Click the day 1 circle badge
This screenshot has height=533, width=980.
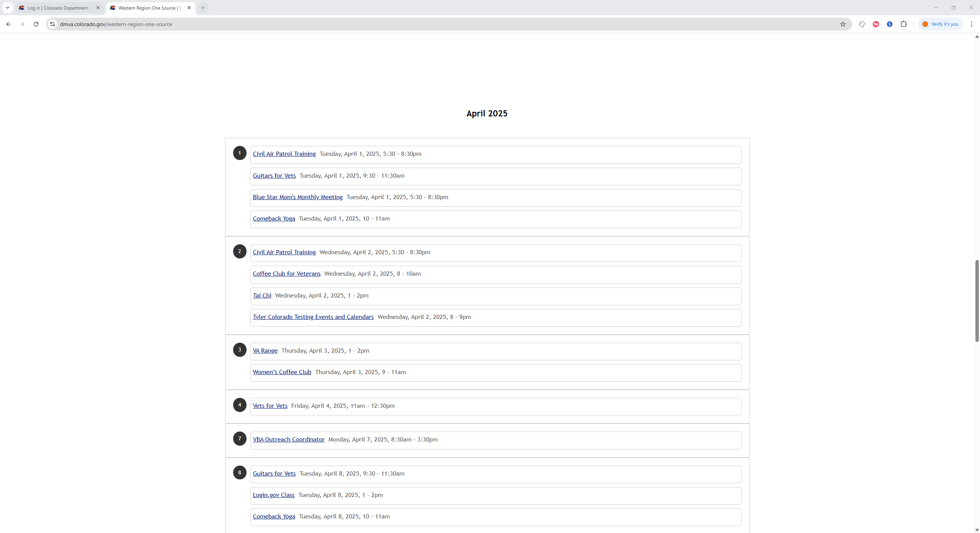click(240, 153)
